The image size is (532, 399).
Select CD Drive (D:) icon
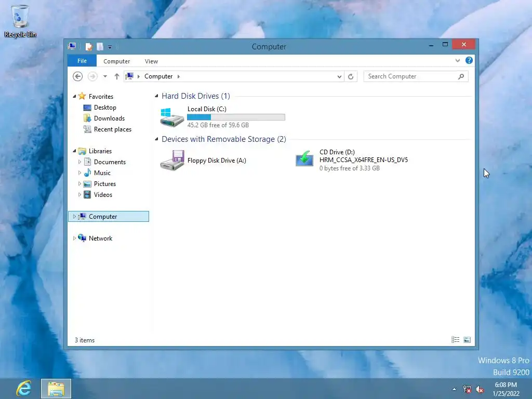click(x=304, y=159)
